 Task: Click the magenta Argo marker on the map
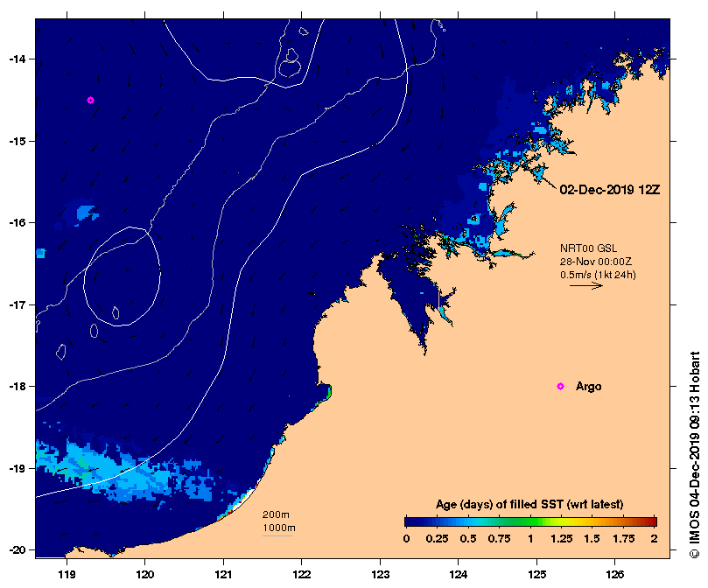[90, 101]
